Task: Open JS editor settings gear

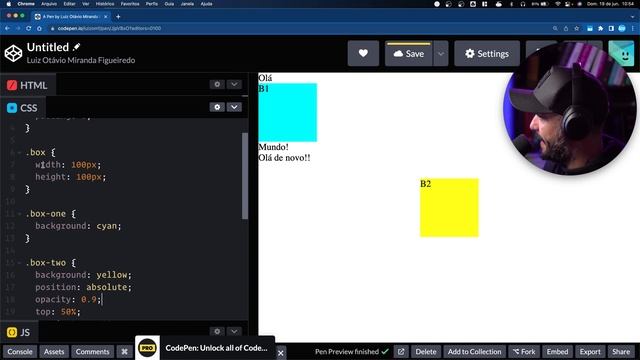Action: pyautogui.click(x=217, y=331)
